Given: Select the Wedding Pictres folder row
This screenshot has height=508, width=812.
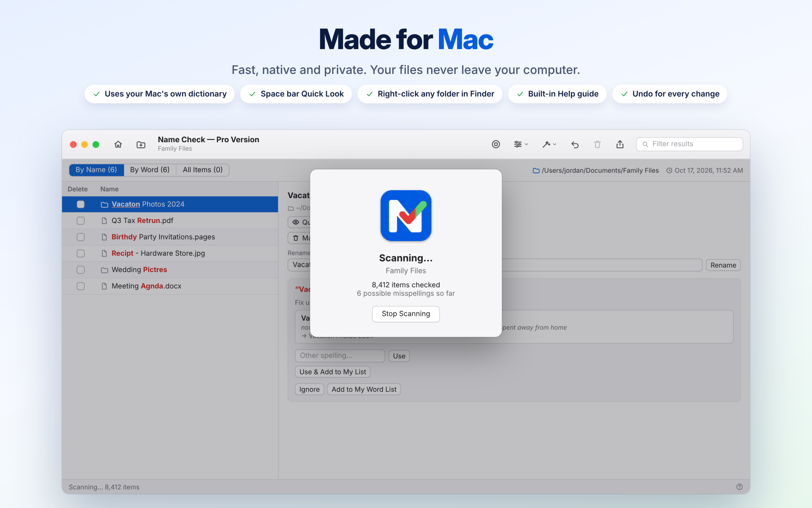Looking at the screenshot, I should 170,270.
